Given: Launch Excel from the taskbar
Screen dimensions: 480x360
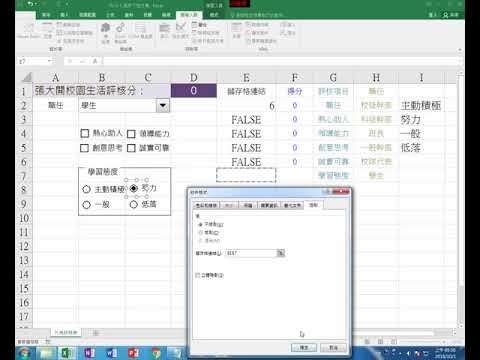Looking at the screenshot, I should coord(68,353).
